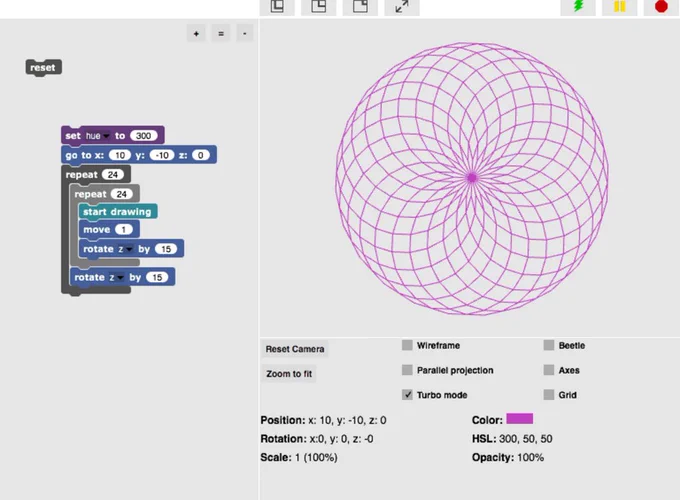Image resolution: width=680 pixels, height=500 pixels.
Task: Enable the Grid checkbox
Action: (x=549, y=395)
